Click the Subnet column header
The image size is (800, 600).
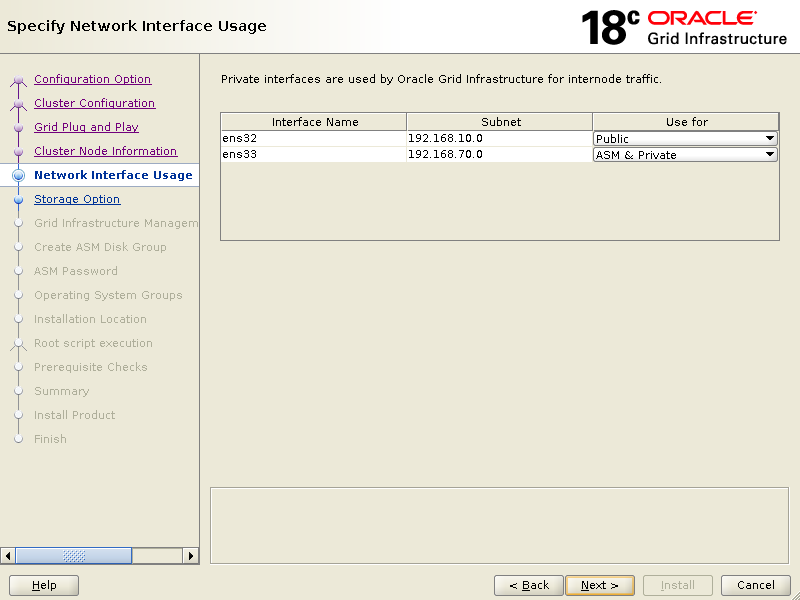500,122
